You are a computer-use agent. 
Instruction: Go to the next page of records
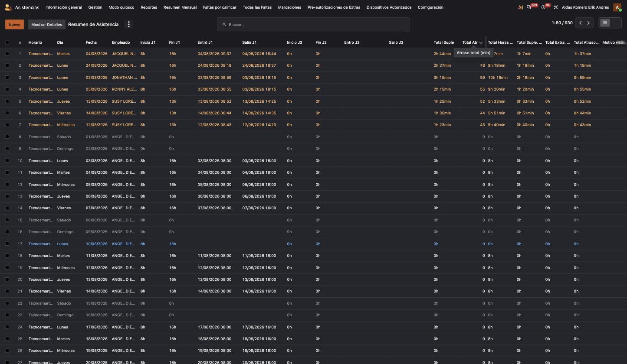[588, 23]
